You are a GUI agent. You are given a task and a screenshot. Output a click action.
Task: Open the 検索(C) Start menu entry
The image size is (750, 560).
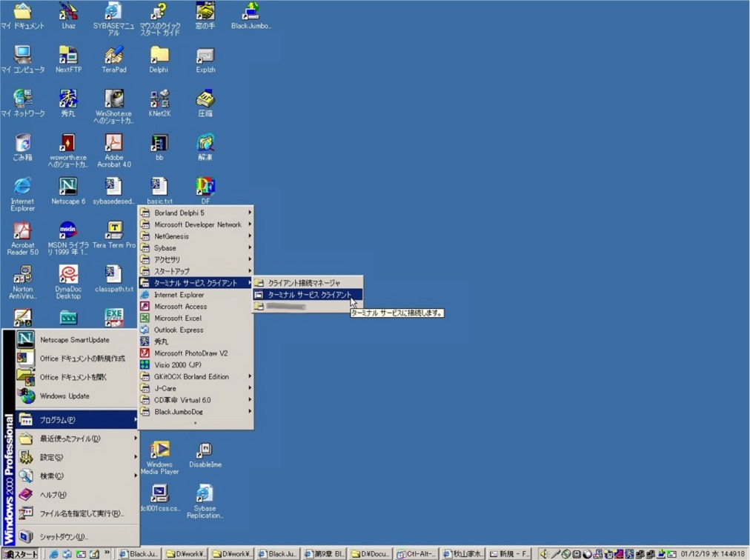78,476
